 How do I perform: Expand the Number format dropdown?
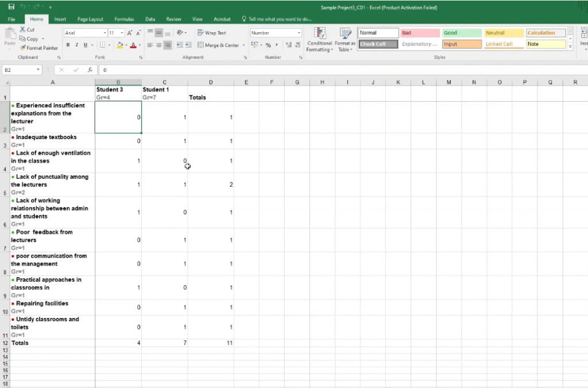[299, 33]
